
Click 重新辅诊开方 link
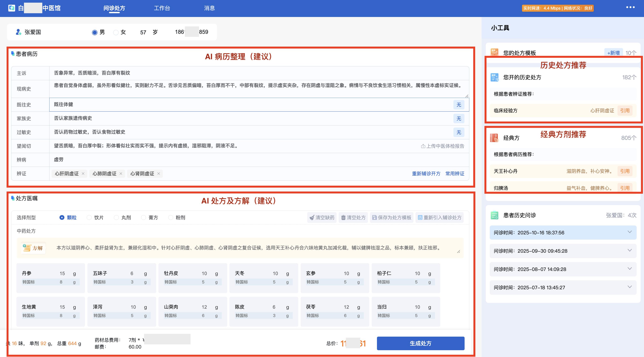click(x=426, y=174)
